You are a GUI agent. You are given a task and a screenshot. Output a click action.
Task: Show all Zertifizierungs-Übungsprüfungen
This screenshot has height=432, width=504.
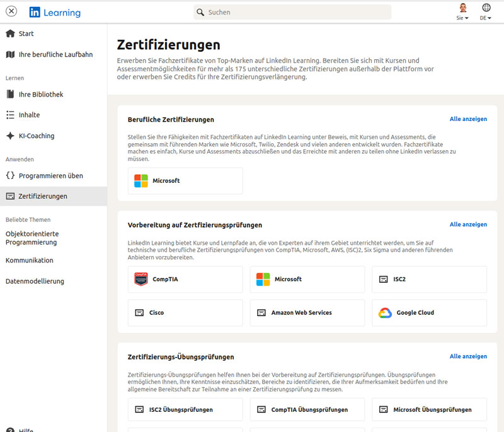[x=468, y=356]
